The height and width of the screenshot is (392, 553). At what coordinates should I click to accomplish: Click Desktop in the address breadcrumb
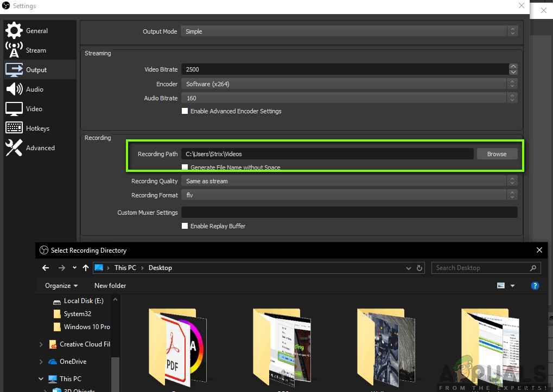pos(160,268)
